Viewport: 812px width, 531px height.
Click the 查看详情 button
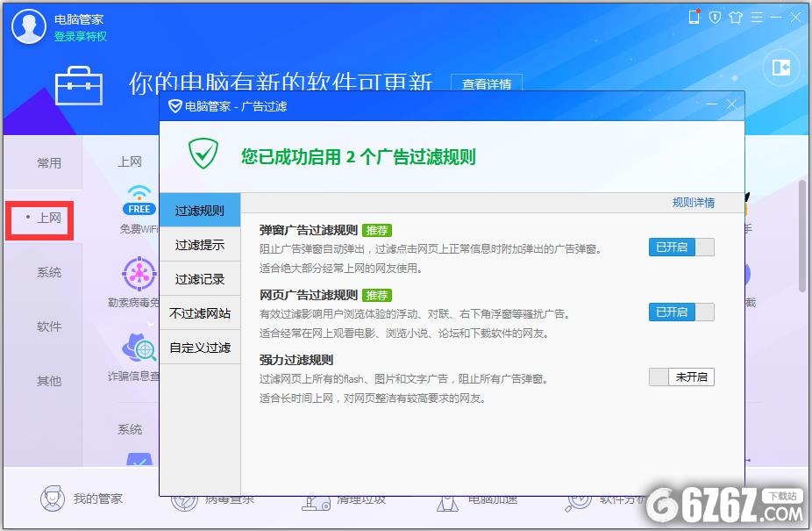[x=487, y=83]
